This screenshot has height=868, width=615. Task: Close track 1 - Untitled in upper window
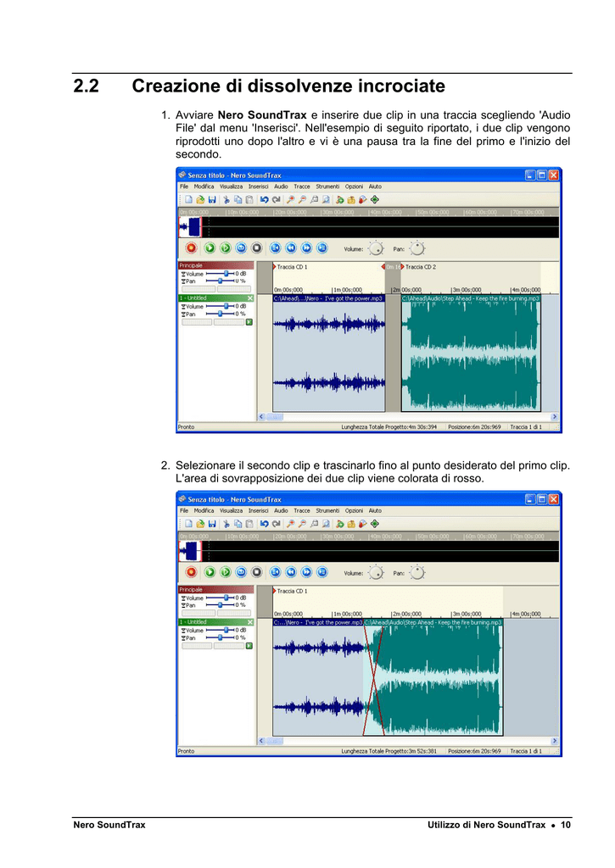tap(250, 298)
